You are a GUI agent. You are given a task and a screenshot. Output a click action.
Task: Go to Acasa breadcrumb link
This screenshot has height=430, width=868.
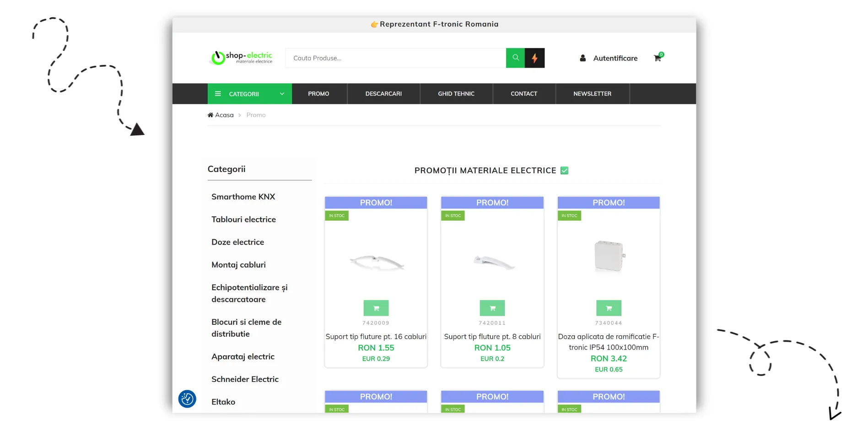224,115
